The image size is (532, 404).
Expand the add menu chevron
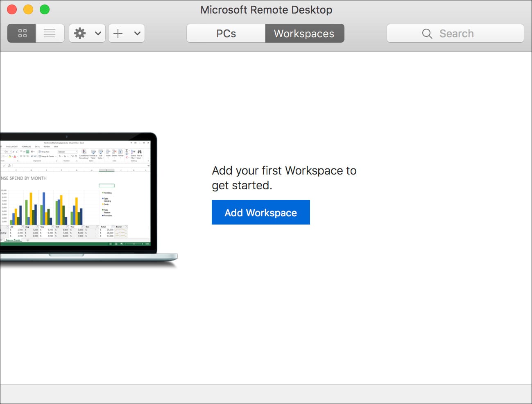137,33
